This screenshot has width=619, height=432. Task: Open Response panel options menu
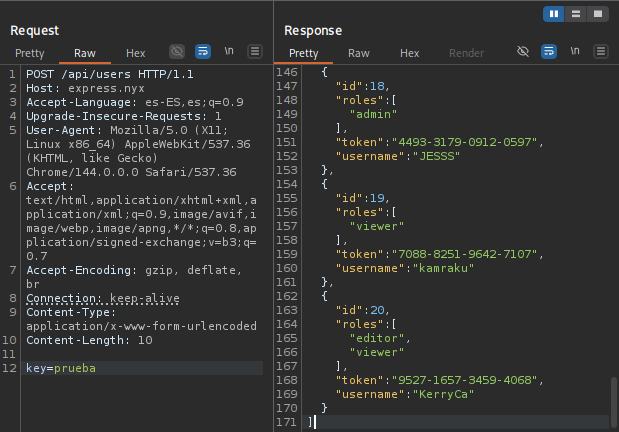[x=600, y=51]
